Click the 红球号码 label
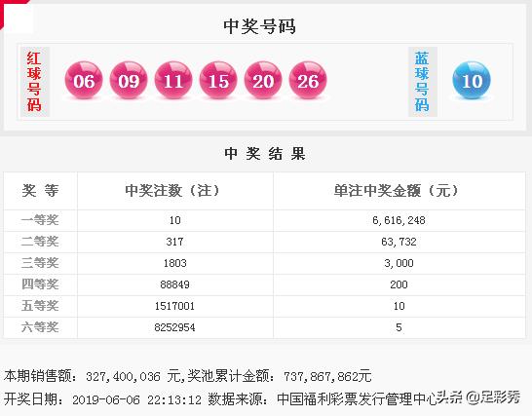 pos(35,82)
